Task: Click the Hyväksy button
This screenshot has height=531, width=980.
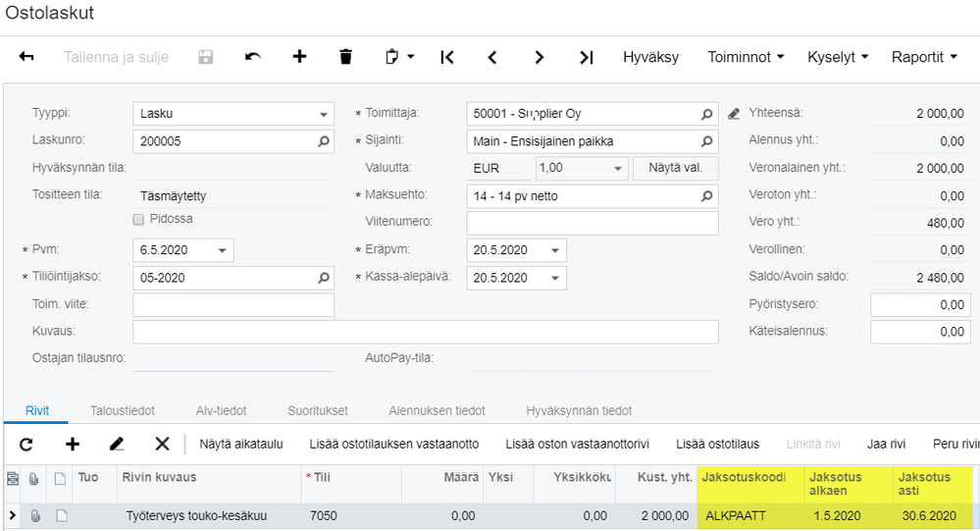Action: tap(650, 57)
